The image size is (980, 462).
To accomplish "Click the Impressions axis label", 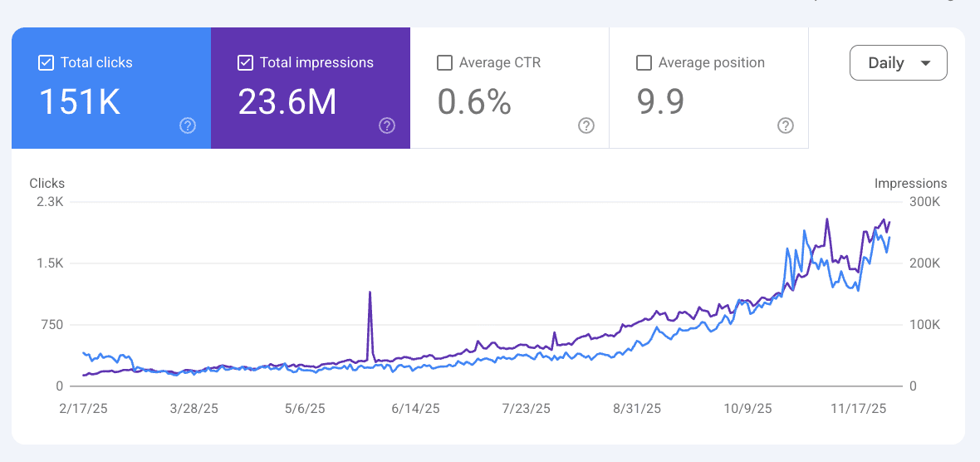I will click(910, 183).
